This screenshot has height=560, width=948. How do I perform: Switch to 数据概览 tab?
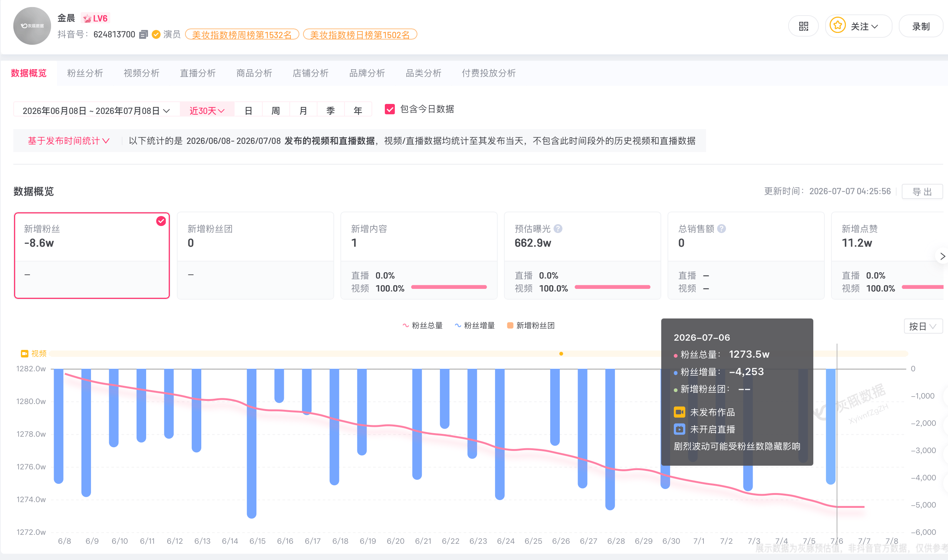(29, 73)
